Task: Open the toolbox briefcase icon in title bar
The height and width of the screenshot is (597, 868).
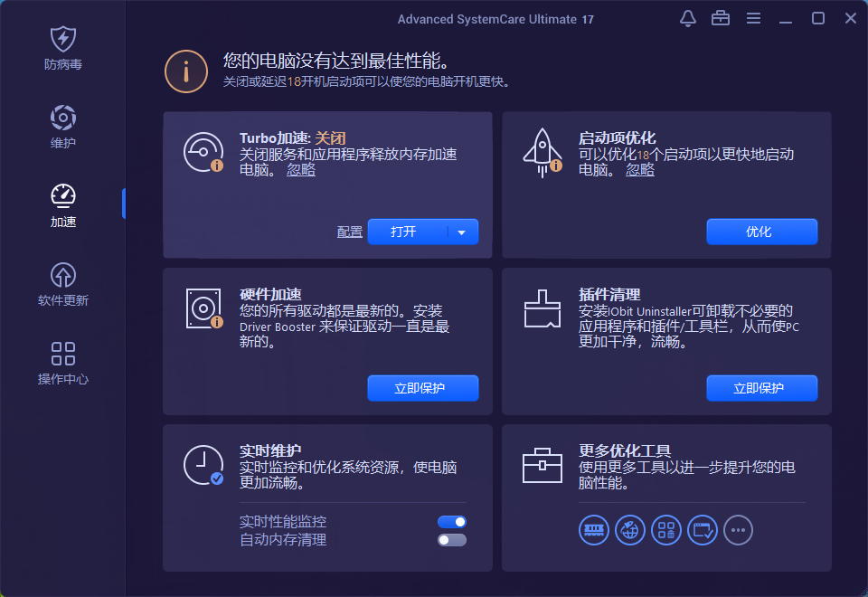Action: coord(721,18)
